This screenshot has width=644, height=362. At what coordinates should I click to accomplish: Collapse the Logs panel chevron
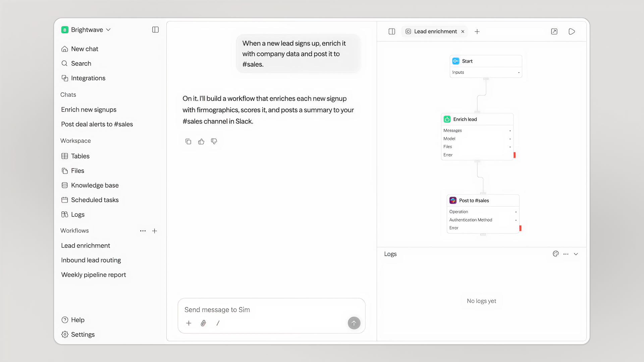coord(576,254)
